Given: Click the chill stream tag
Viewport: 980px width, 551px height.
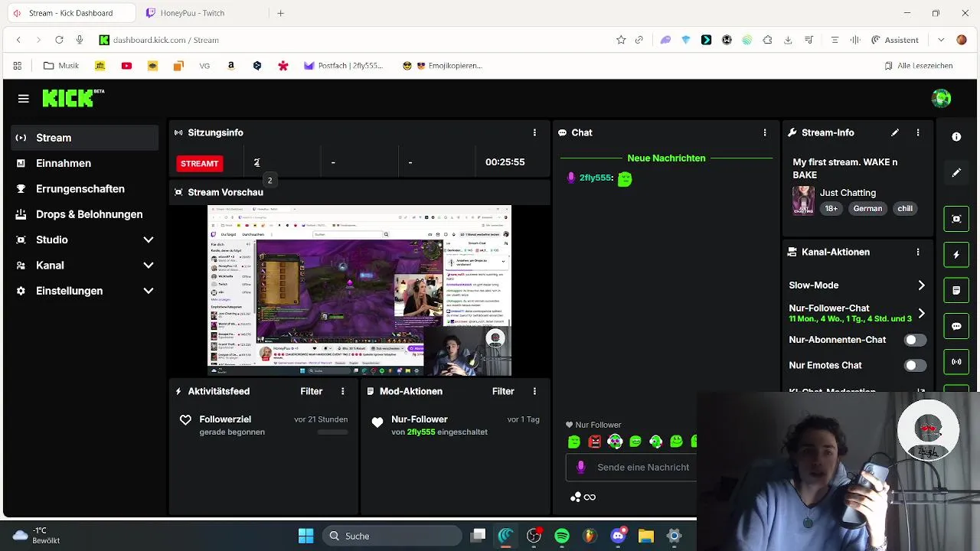Looking at the screenshot, I should click(905, 208).
